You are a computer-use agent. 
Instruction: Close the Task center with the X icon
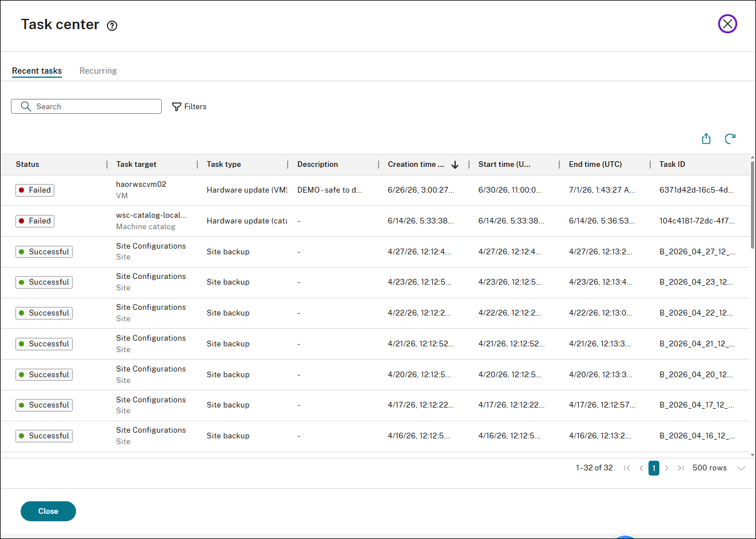click(x=727, y=24)
